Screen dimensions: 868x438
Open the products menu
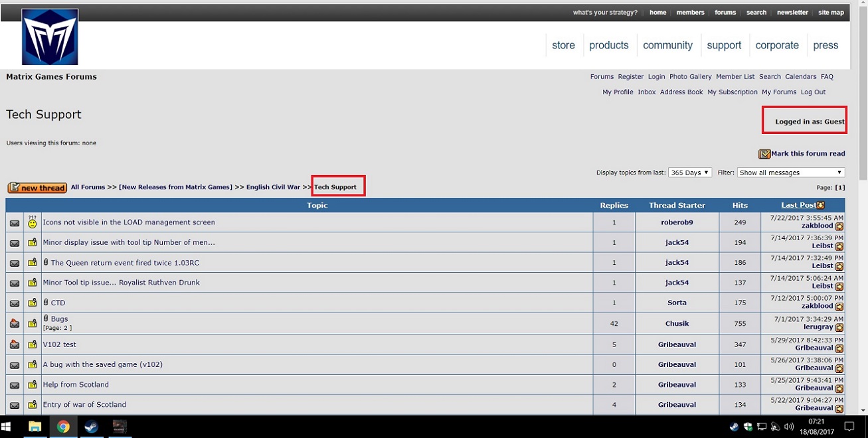click(x=608, y=45)
